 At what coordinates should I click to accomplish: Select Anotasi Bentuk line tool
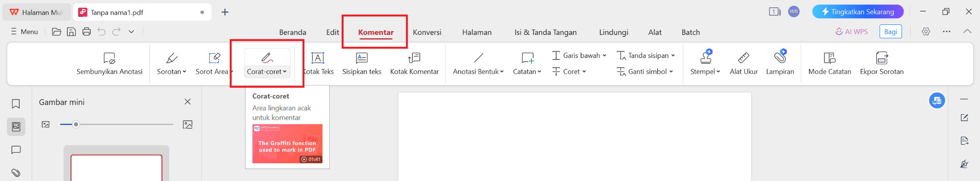point(478,64)
